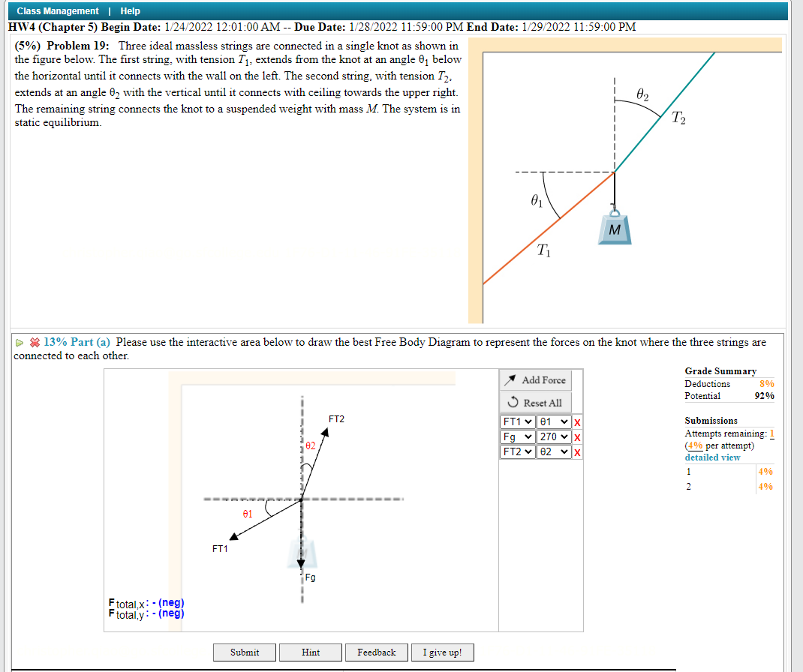
Task: Click the green triangle before Part (a)
Action: tap(19, 342)
